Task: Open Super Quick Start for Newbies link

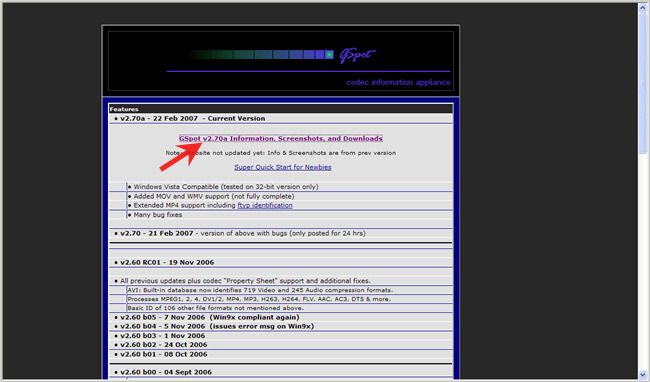Action: point(283,167)
